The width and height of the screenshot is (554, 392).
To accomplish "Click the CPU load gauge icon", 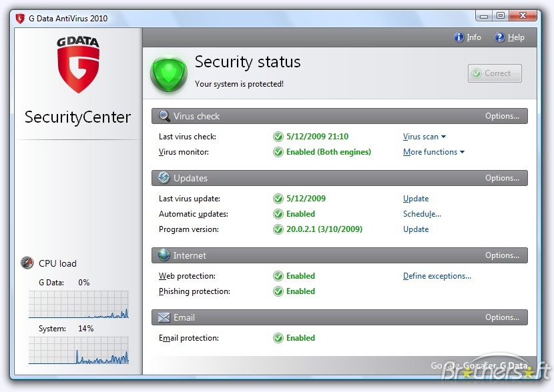I will pyautogui.click(x=27, y=263).
